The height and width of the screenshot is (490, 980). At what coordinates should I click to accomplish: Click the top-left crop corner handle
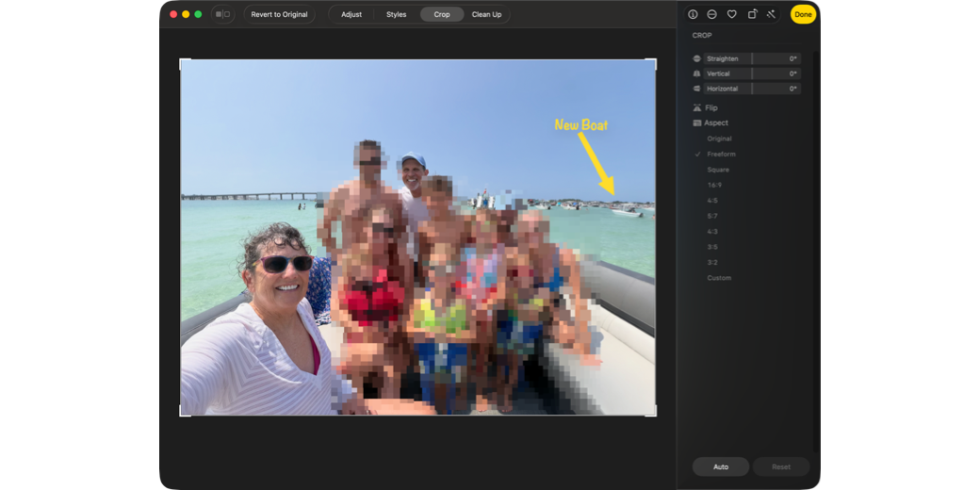click(181, 60)
